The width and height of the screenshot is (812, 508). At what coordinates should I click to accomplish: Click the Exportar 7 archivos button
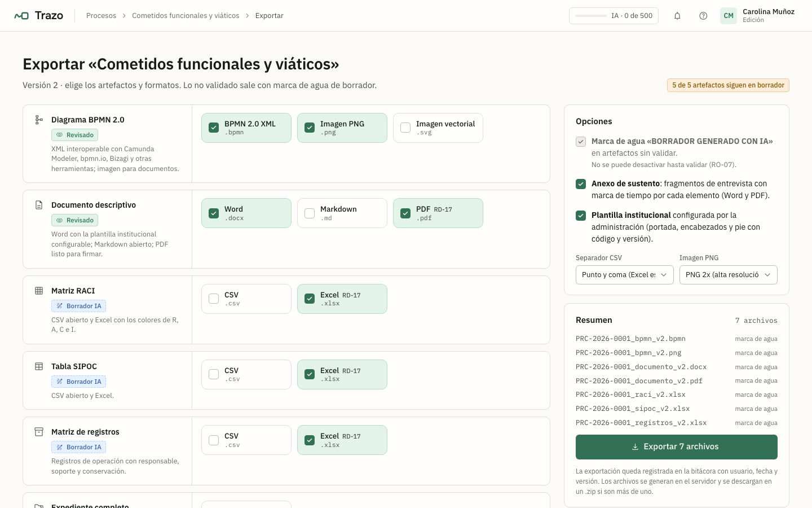(x=677, y=447)
